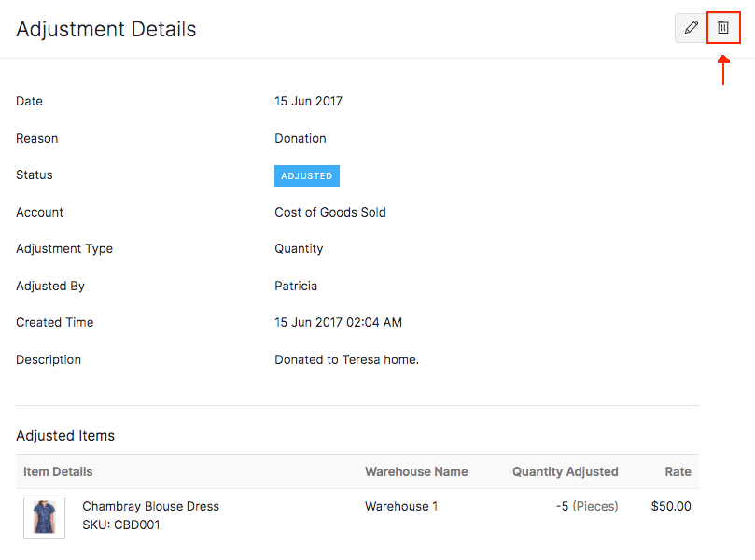Click the Donated to Teresa home description
Viewport: 755px width, 560px height.
click(346, 359)
